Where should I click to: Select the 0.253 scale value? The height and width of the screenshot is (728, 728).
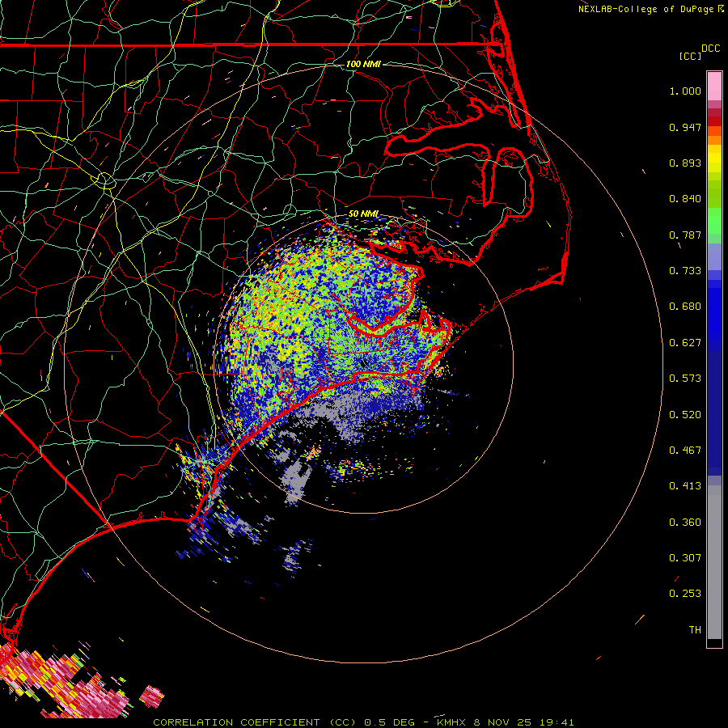685,594
